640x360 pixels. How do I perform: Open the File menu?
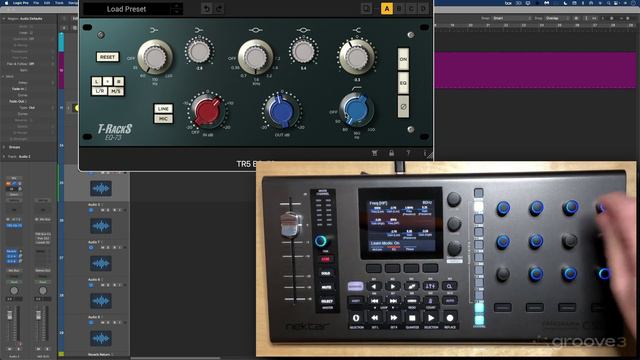[x=36, y=2]
